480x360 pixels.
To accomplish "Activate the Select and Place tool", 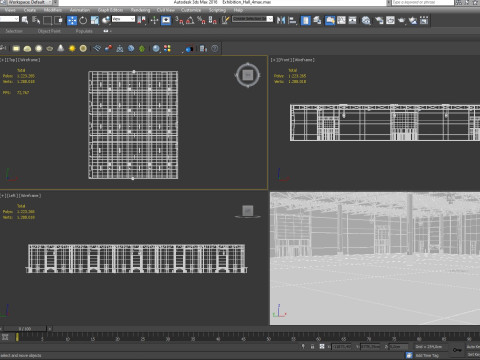I will click(106, 20).
